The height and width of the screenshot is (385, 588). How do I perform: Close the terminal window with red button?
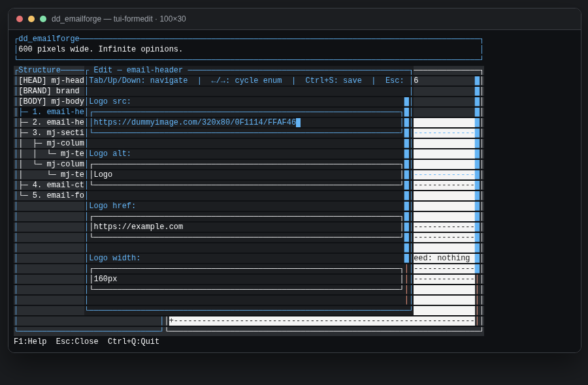coord(20,19)
